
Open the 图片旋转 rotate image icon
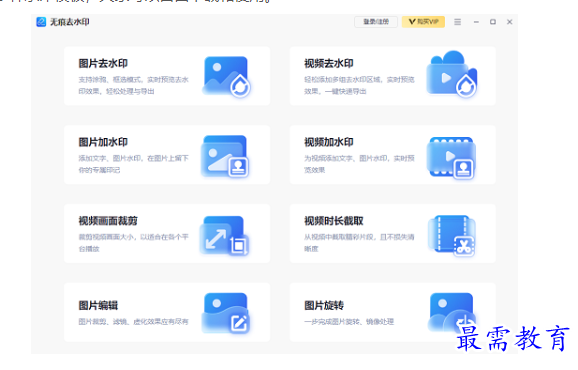tap(452, 312)
